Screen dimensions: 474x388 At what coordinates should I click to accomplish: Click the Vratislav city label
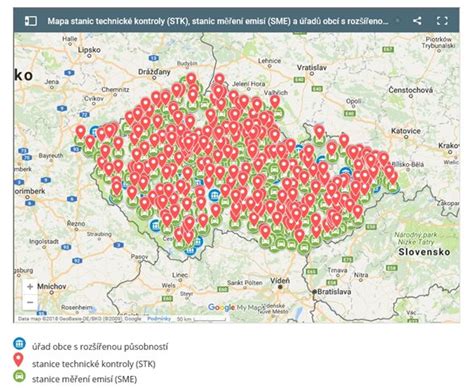coord(312,68)
